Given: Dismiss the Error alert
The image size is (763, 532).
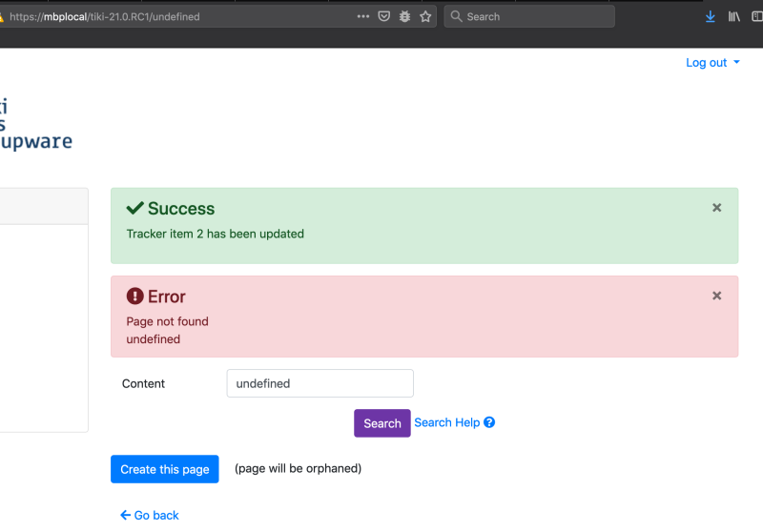Looking at the screenshot, I should pos(717,296).
